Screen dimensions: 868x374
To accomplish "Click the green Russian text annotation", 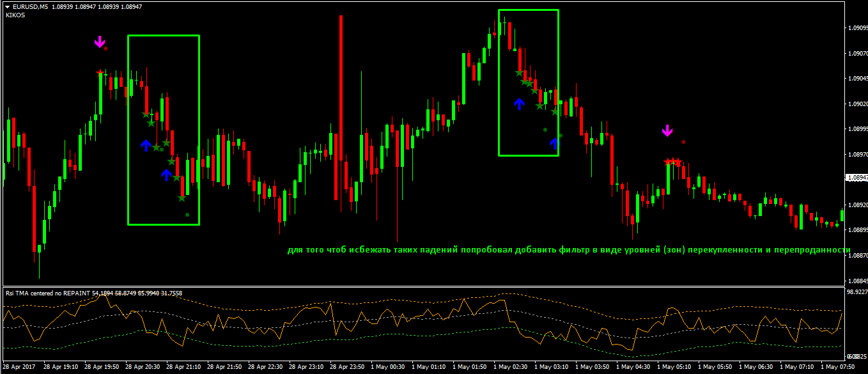I will pos(568,250).
